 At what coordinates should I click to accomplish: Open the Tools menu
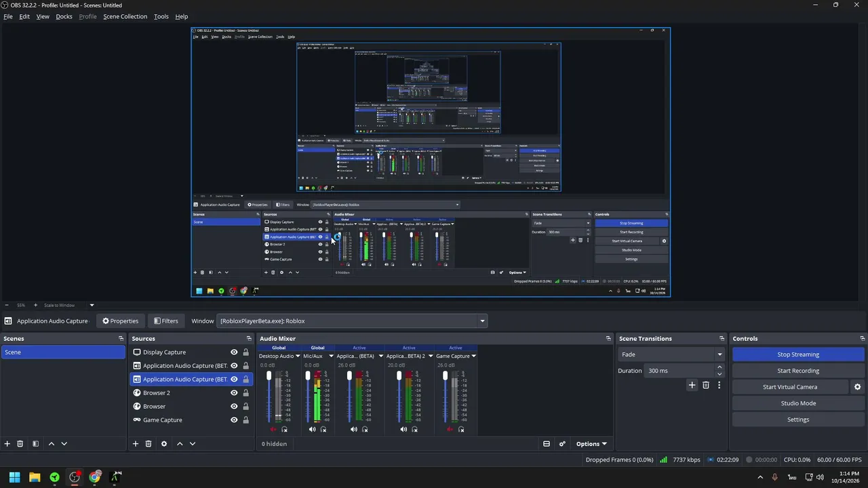161,16
